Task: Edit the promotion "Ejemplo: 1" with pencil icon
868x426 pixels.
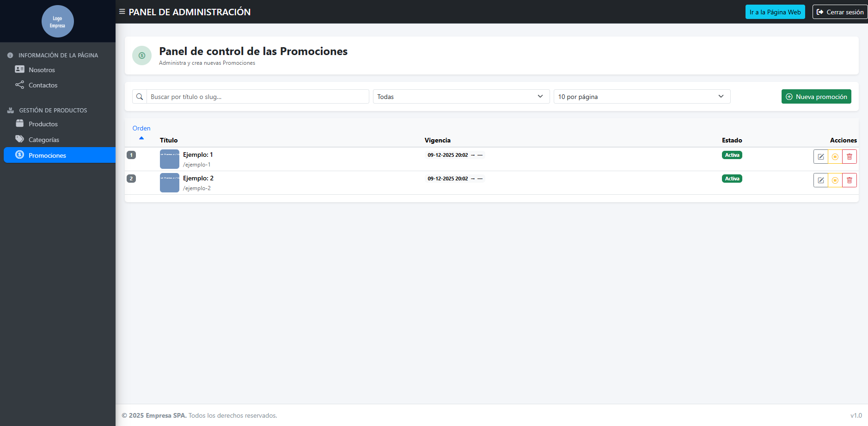Action: [x=821, y=156]
